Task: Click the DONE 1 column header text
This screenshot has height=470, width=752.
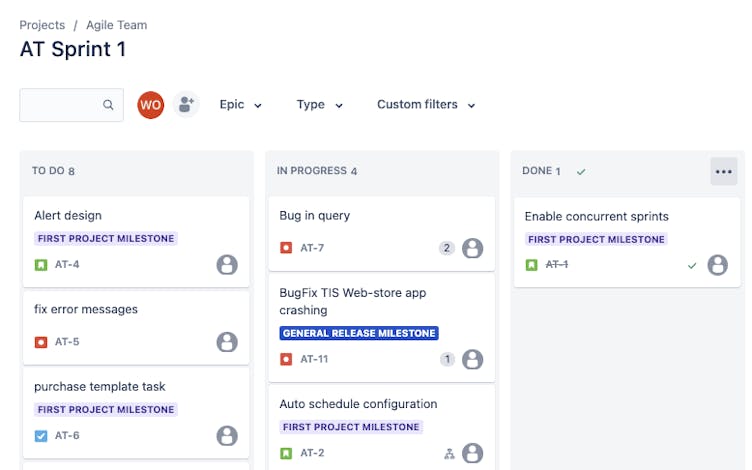Action: pos(541,171)
